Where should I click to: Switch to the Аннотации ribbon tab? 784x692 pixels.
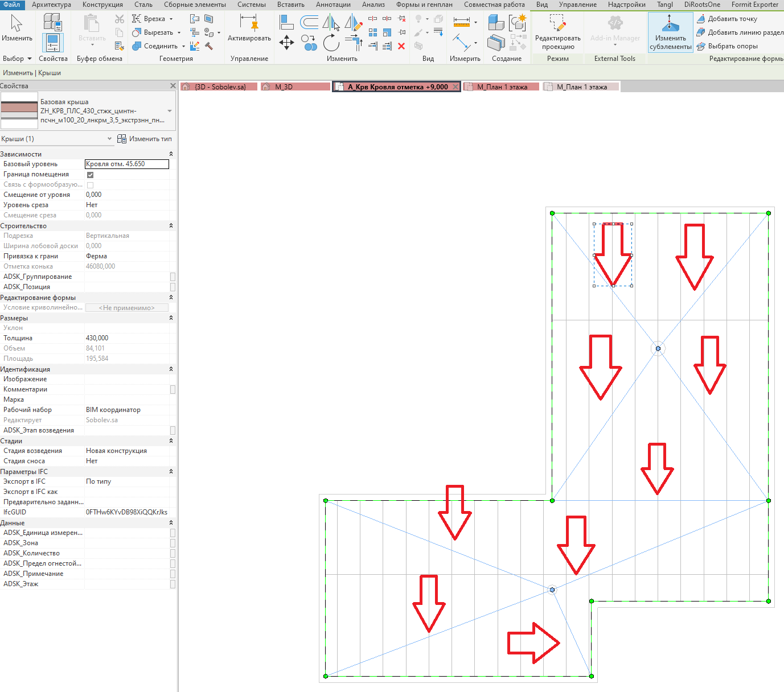point(333,5)
